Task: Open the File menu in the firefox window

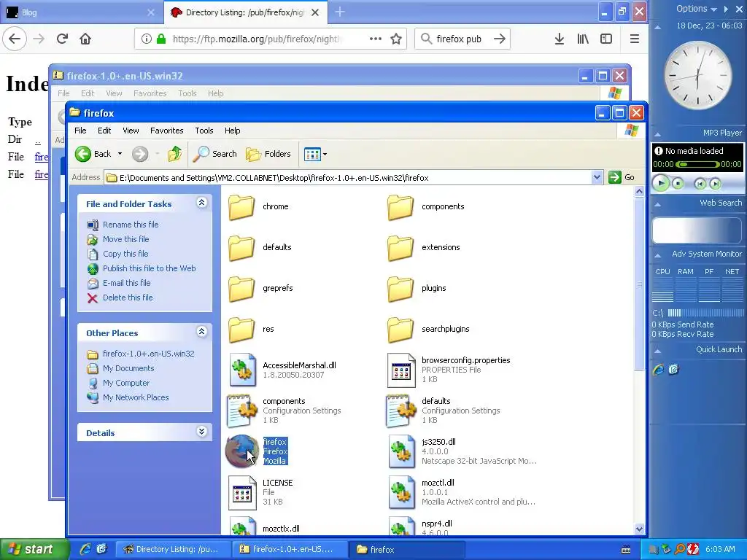Action: pos(80,131)
